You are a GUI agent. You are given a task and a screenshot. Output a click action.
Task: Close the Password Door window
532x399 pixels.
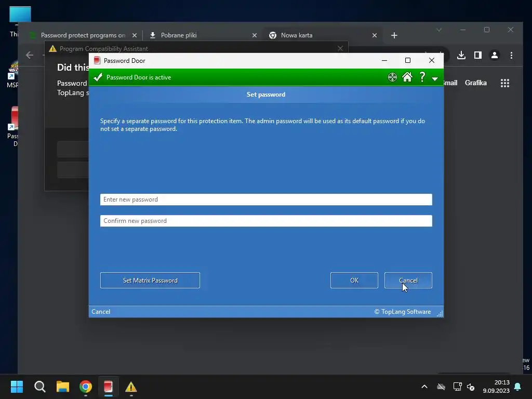click(432, 60)
